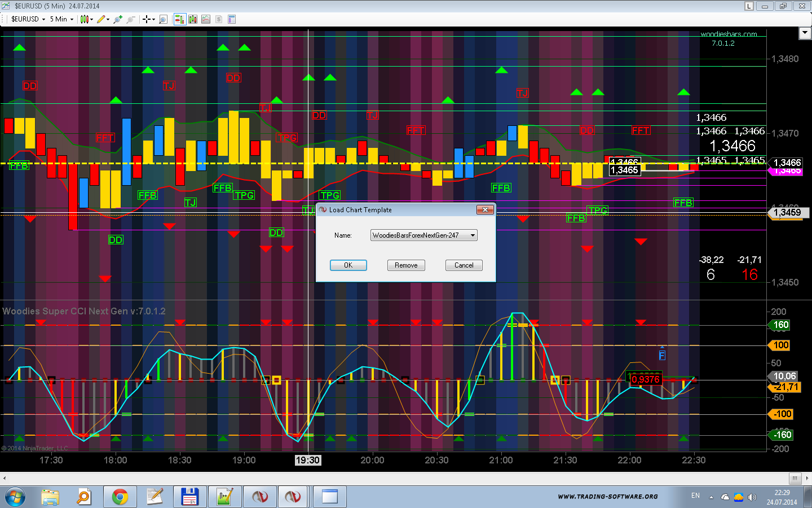
Task: Click the zoom out magnifier icon
Action: pos(130,19)
